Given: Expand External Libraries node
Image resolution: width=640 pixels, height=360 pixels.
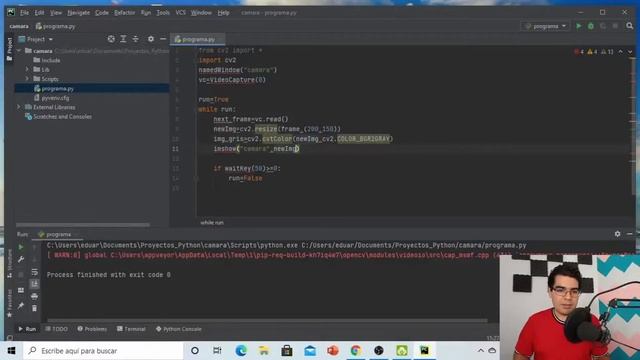Looking at the screenshot, I should (19, 107).
